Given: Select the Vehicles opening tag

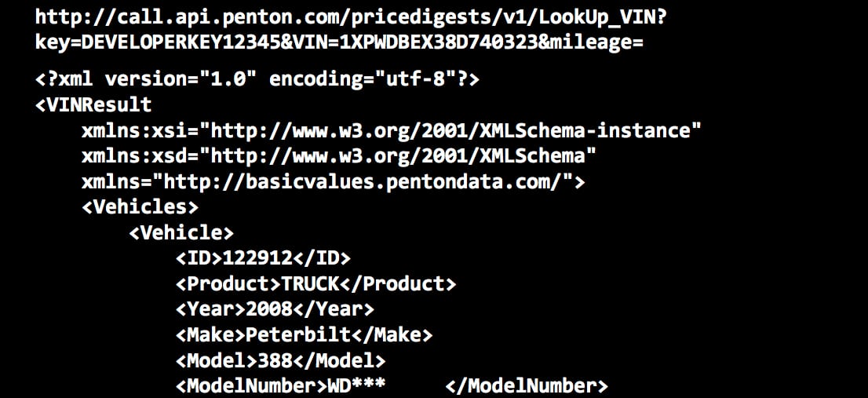Looking at the screenshot, I should point(140,207).
